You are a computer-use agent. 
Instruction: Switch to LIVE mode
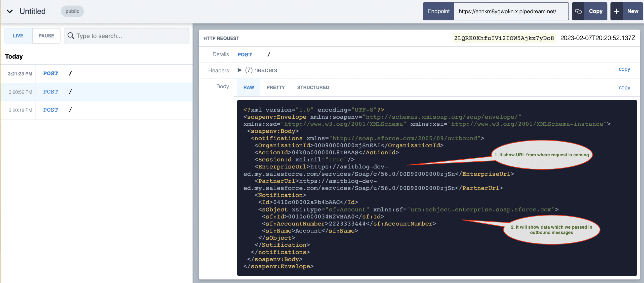[18, 36]
